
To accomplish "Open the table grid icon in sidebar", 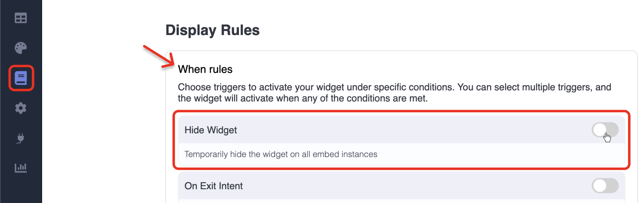I will point(21,18).
